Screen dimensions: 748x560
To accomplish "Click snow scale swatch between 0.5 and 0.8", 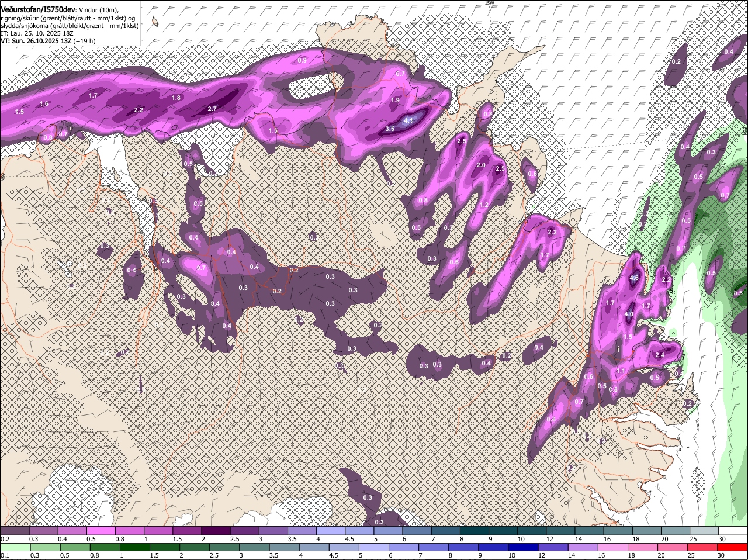I will point(102,530).
